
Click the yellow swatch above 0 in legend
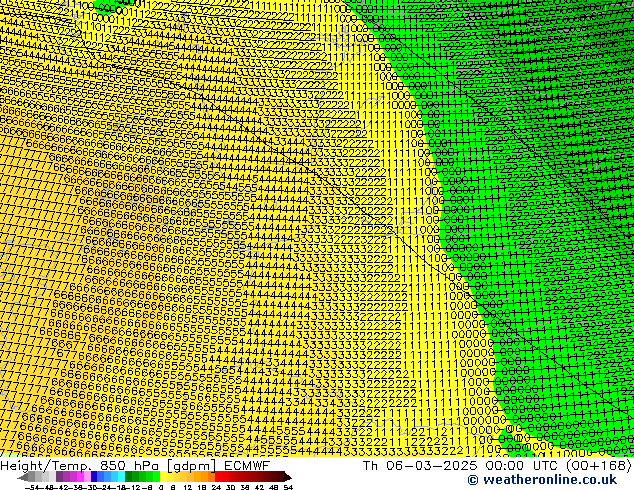[x=163, y=476]
